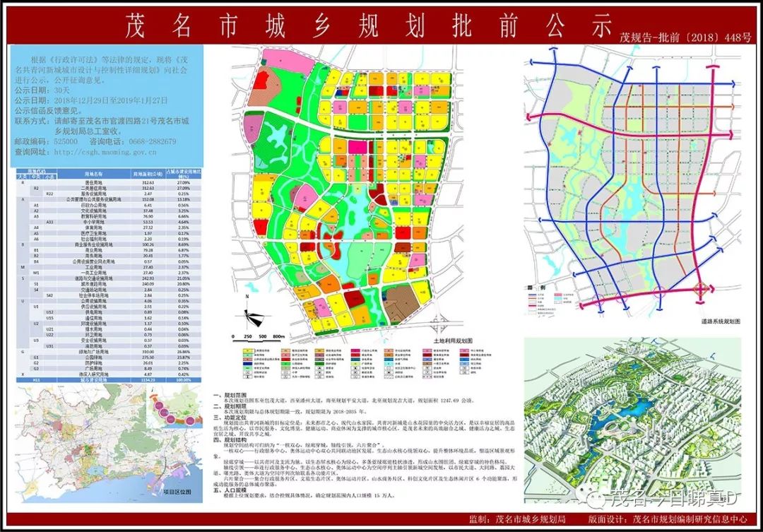763x532 pixels.
Task: Click the 医疗卫生用地 row name
Action: coord(93,233)
